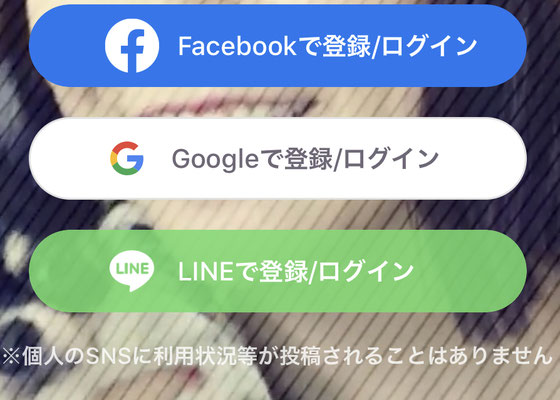
Task: Select the word 'Facebook' in blue button
Action: pyautogui.click(x=237, y=46)
